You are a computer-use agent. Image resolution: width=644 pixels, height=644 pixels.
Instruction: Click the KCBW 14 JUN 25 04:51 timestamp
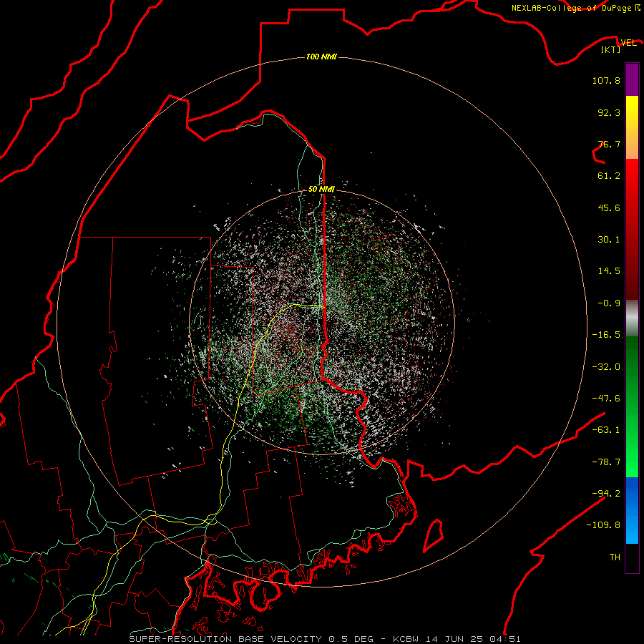point(457,639)
